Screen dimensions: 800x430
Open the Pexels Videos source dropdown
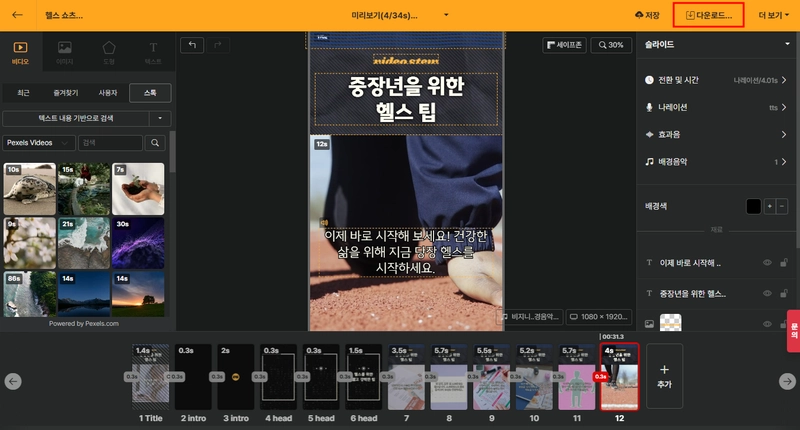[38, 143]
